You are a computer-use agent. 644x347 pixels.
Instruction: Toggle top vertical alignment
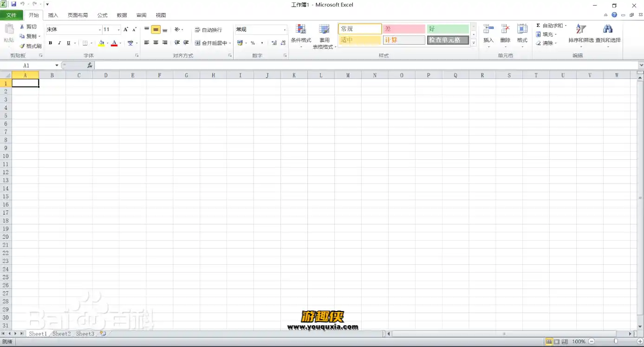147,29
